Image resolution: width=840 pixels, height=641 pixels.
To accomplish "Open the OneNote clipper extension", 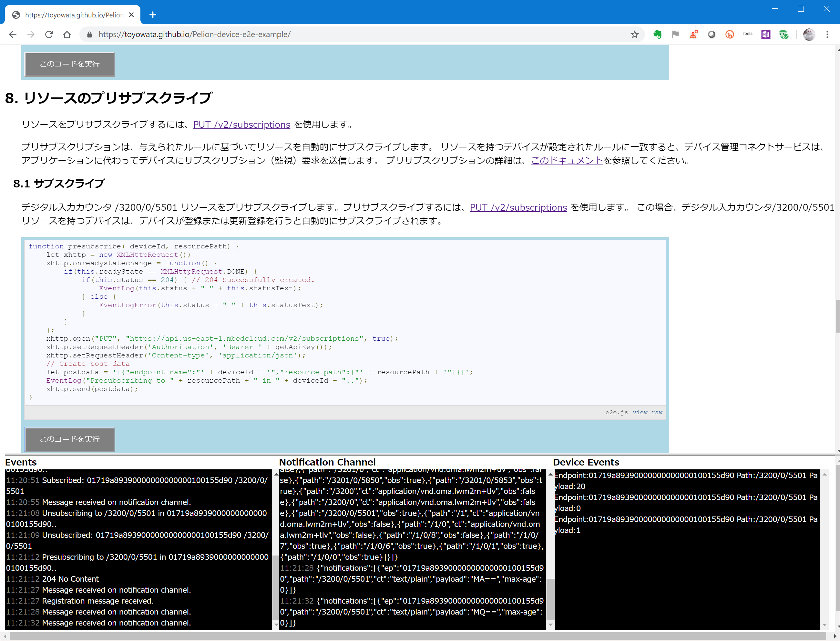I will 765,34.
